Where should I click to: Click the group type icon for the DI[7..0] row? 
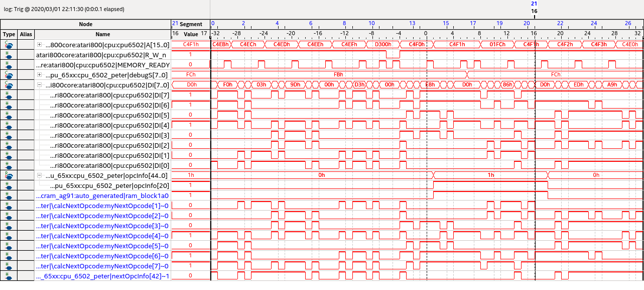point(9,85)
